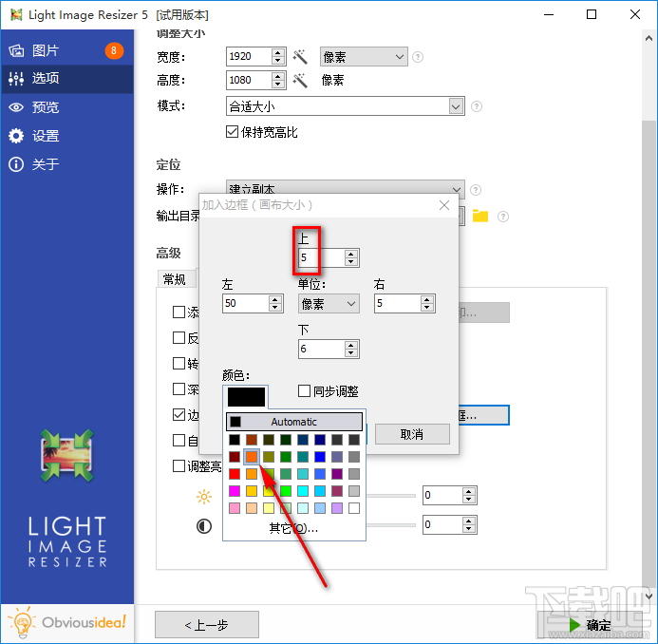Click the 左 border value field 50
This screenshot has height=644, width=658.
pyautogui.click(x=246, y=303)
